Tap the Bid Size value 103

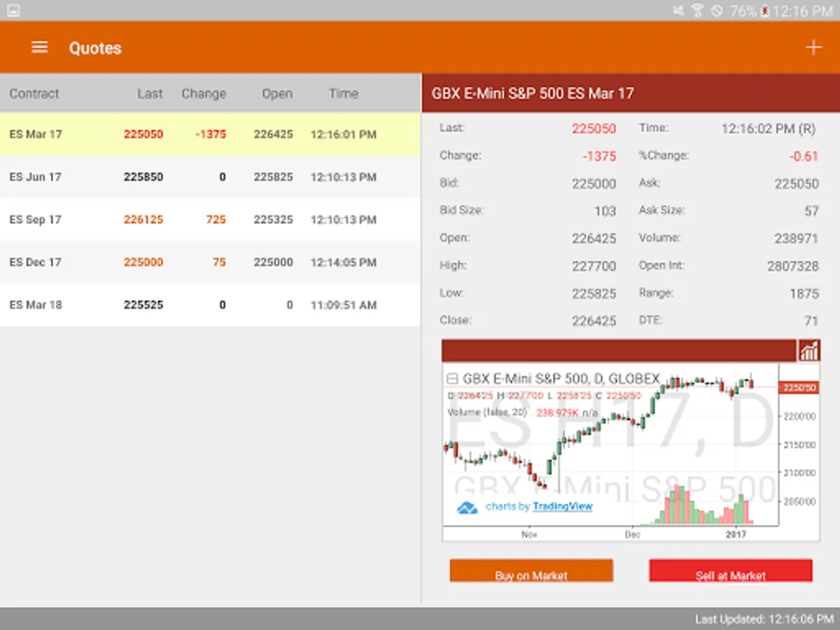click(x=605, y=211)
